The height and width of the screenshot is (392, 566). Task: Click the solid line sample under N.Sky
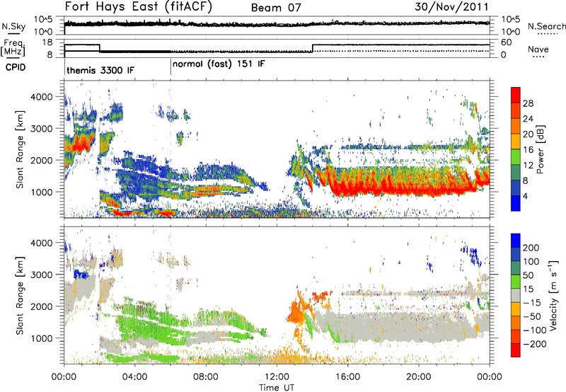(13, 33)
